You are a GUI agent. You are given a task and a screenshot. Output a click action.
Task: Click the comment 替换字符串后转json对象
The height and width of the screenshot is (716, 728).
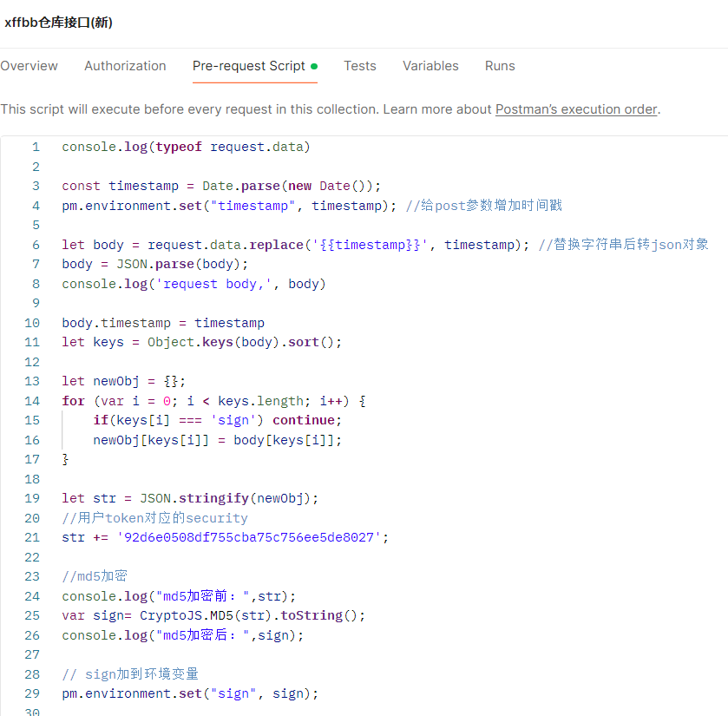[x=623, y=244]
